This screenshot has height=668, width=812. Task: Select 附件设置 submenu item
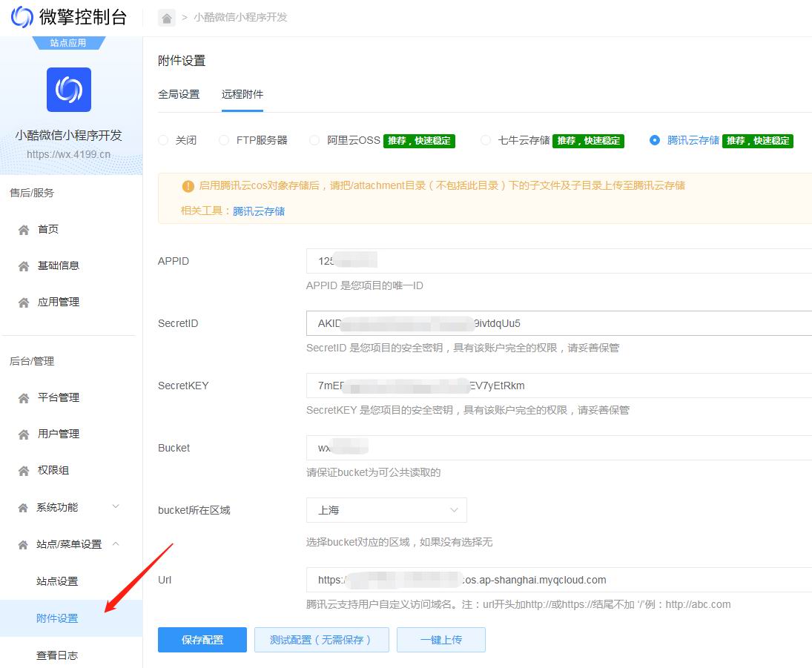point(71,618)
